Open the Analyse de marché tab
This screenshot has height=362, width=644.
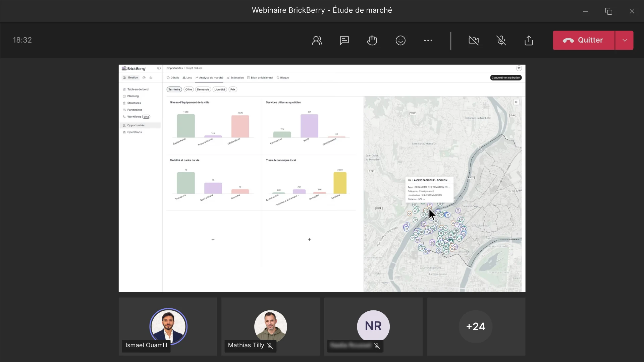point(209,78)
